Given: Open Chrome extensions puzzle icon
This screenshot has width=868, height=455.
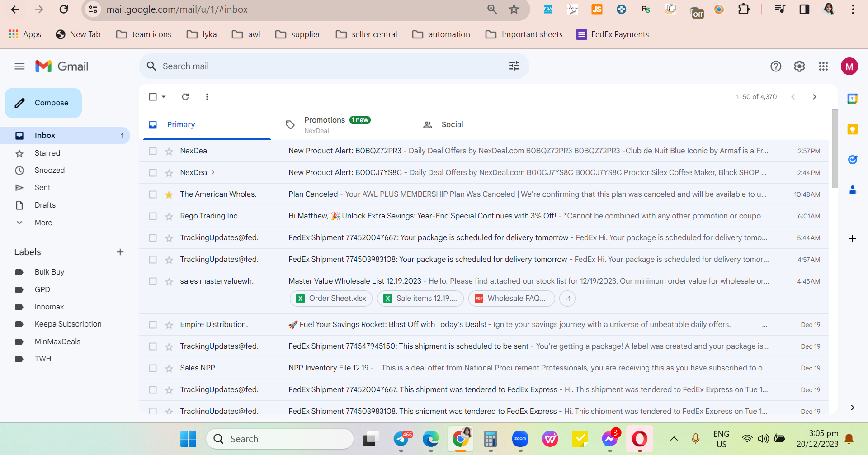Looking at the screenshot, I should pos(744,9).
